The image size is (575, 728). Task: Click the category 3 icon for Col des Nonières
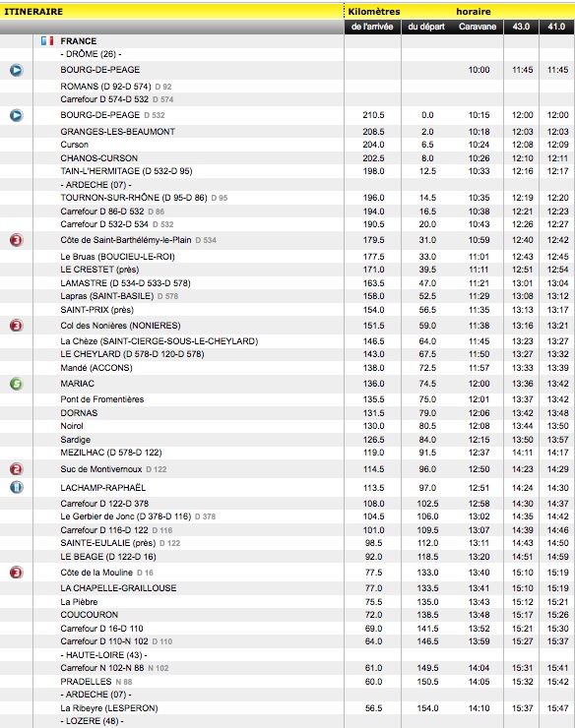pyautogui.click(x=17, y=326)
